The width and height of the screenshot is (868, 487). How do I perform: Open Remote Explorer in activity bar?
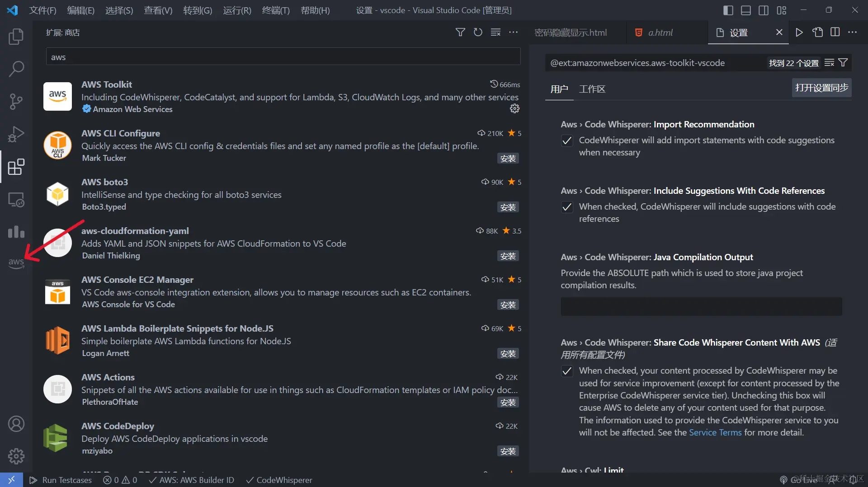click(16, 200)
